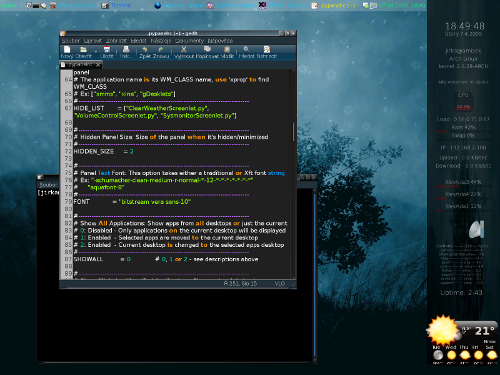The width and height of the screenshot is (500, 375).
Task: Click the top panel date and clock
Action: pyautogui.click(x=402, y=5)
